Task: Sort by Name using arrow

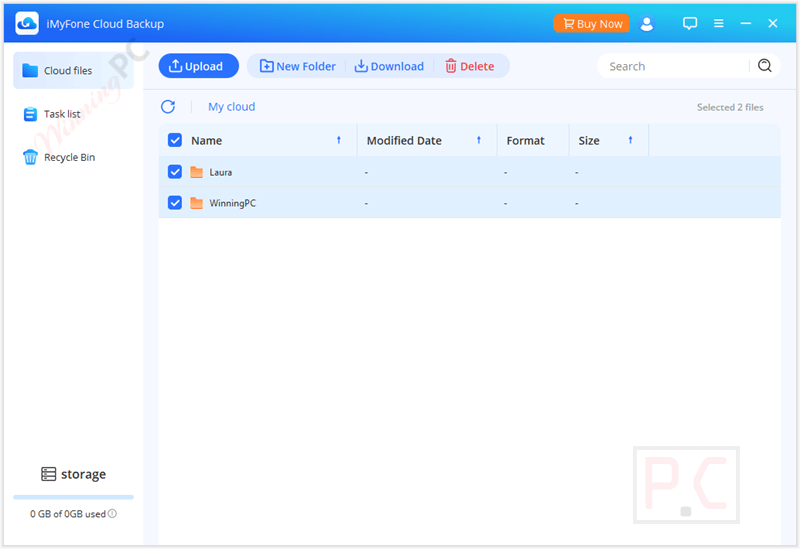Action: coord(339,140)
